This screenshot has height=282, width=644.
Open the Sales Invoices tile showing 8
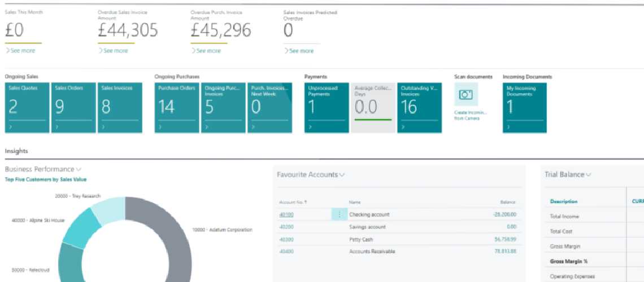[120, 108]
